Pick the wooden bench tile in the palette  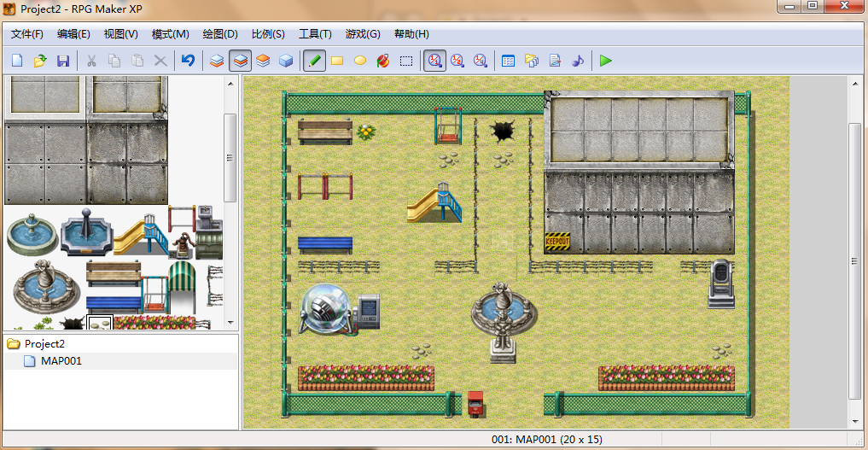113,273
